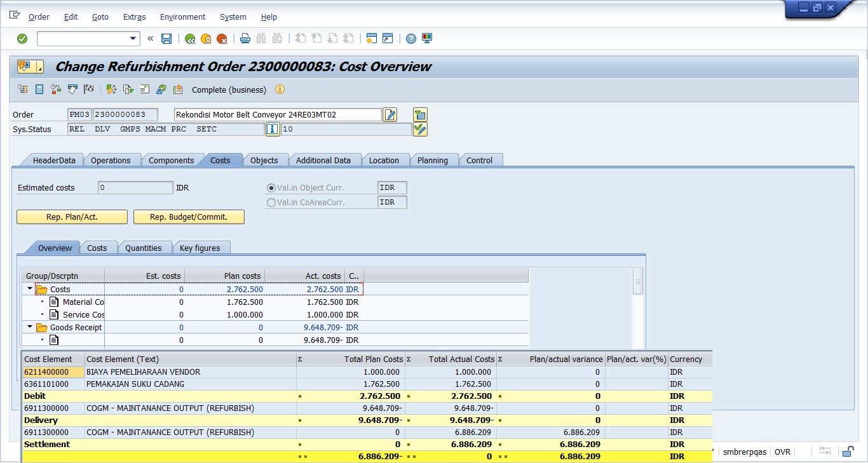Click the Rep. Plan/Act. button
Viewport: 868px width, 463px height.
[x=72, y=217]
